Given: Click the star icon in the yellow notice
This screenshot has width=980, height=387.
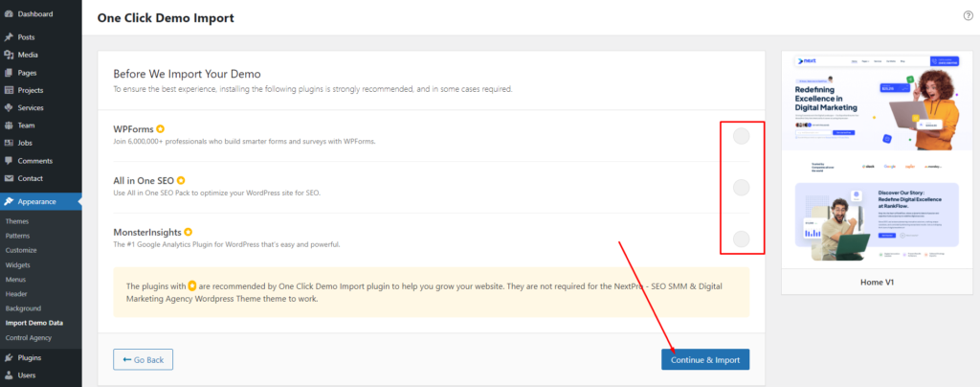Looking at the screenshot, I should (x=192, y=286).
